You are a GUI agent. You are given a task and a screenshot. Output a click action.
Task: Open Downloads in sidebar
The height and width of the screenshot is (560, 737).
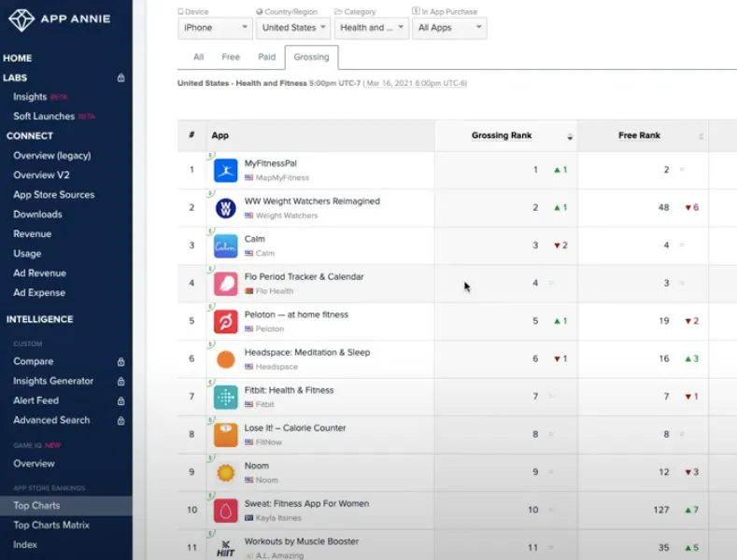[x=37, y=215]
